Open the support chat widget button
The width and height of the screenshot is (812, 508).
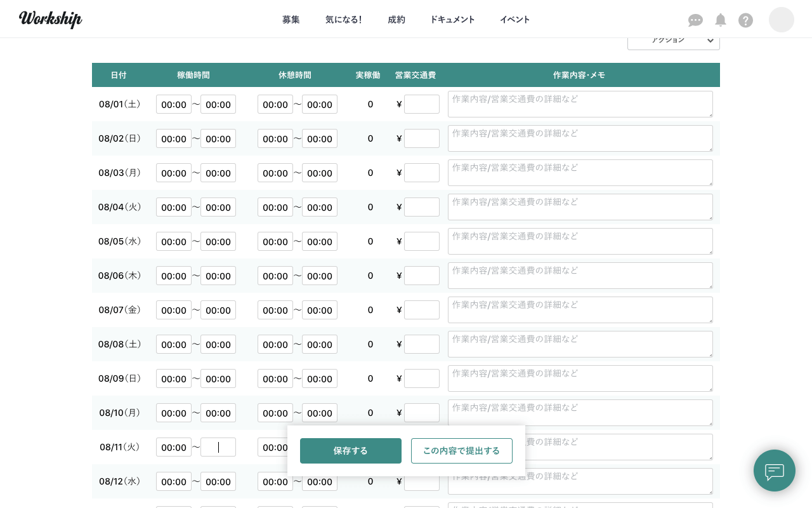click(x=775, y=471)
